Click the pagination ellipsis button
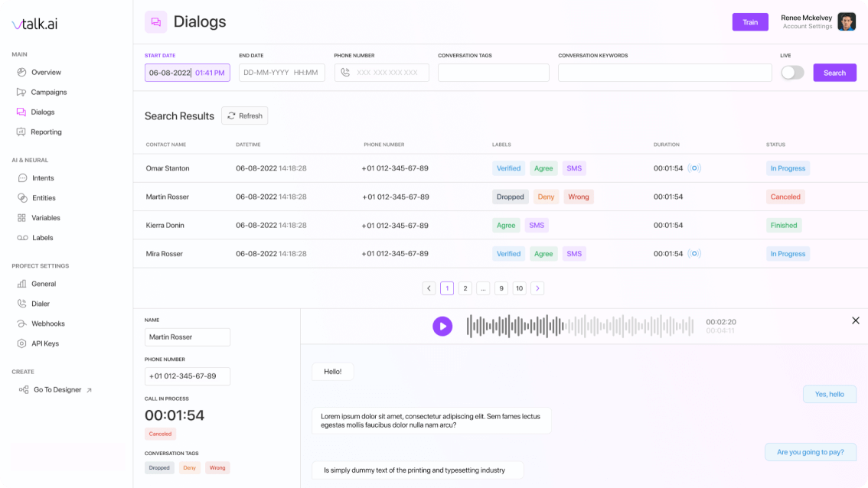This screenshot has width=868, height=488. tap(483, 288)
